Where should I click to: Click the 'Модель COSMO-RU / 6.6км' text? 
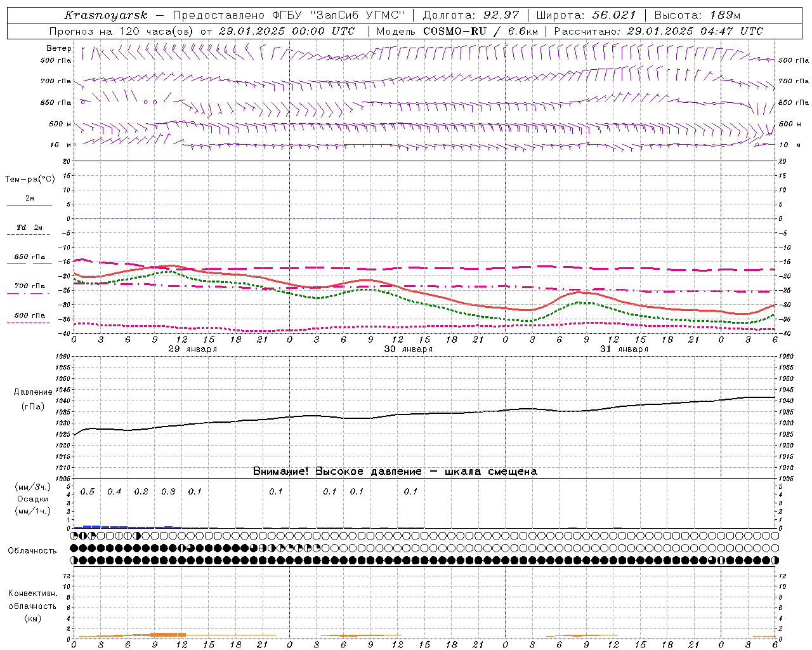[457, 31]
